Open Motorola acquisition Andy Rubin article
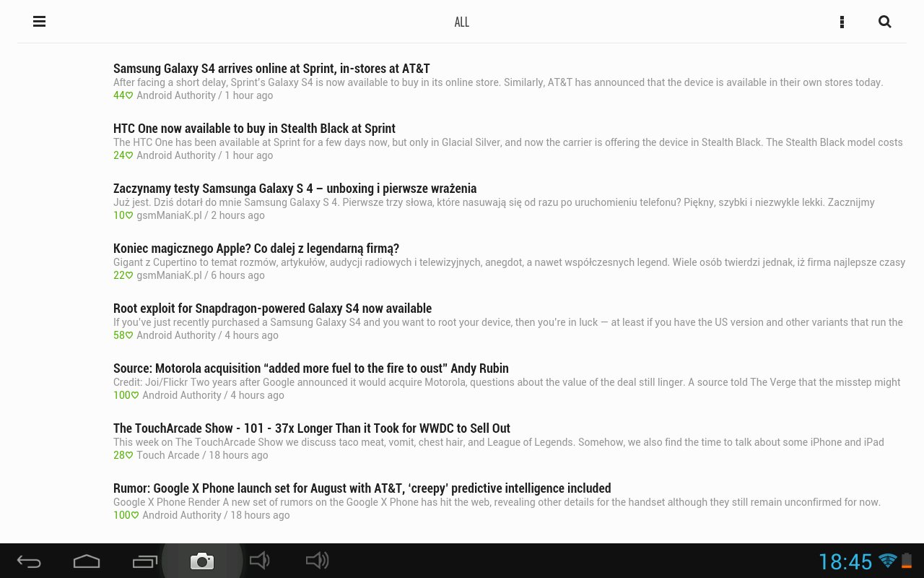This screenshot has height=578, width=924. [x=310, y=368]
